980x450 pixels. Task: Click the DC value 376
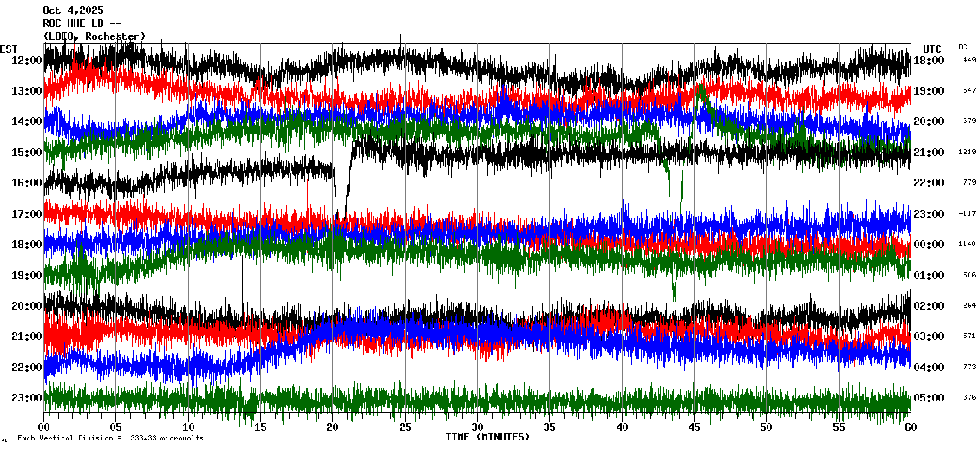click(968, 398)
